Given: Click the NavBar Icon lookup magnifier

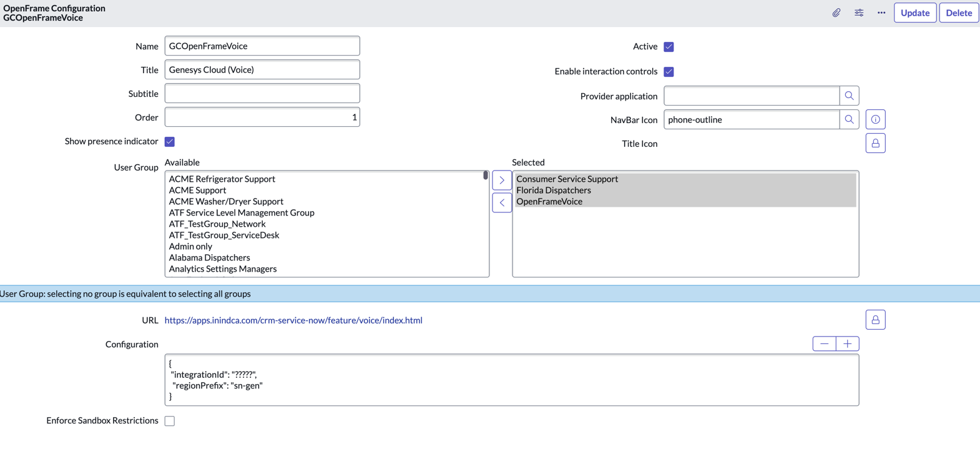Looking at the screenshot, I should [849, 119].
